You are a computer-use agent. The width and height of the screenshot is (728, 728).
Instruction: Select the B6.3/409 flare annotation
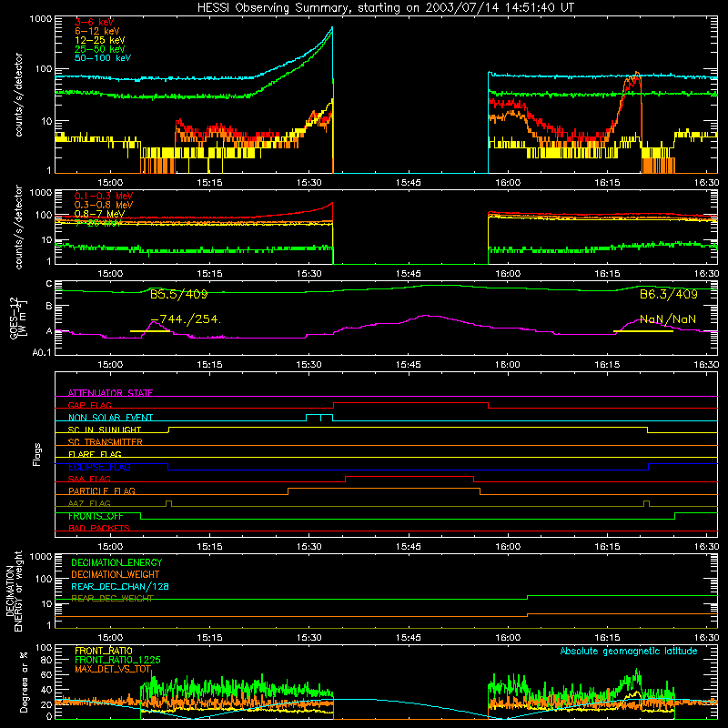pos(668,294)
